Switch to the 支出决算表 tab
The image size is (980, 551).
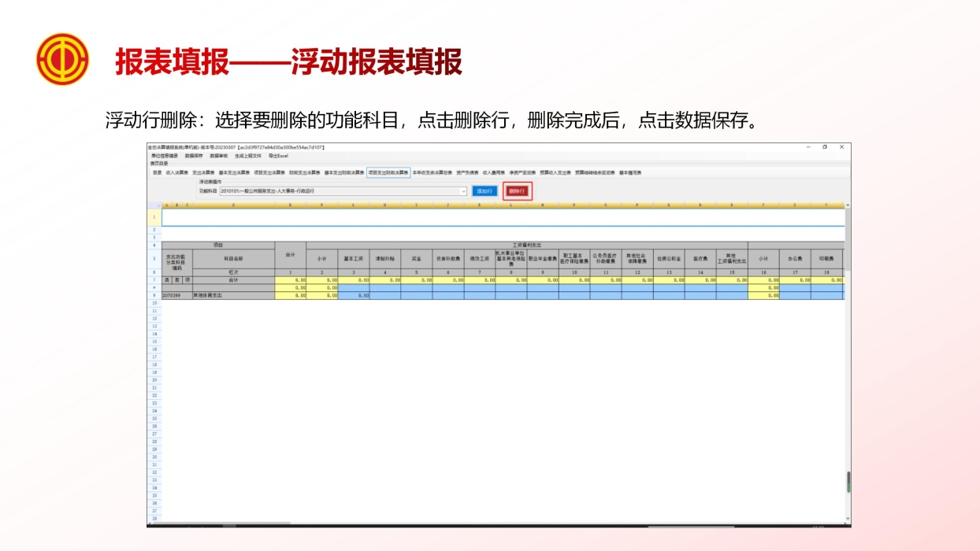(x=199, y=172)
